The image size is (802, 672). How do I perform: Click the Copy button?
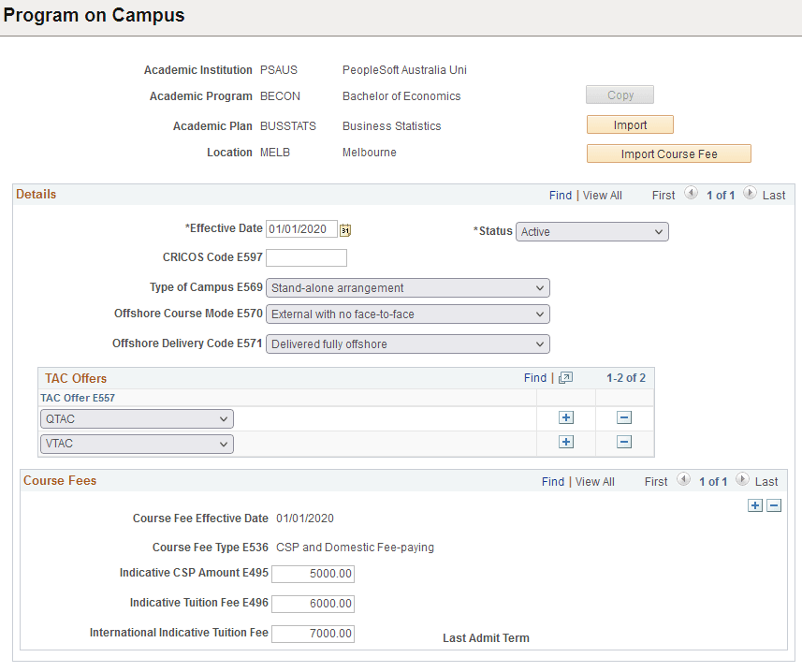[x=620, y=95]
